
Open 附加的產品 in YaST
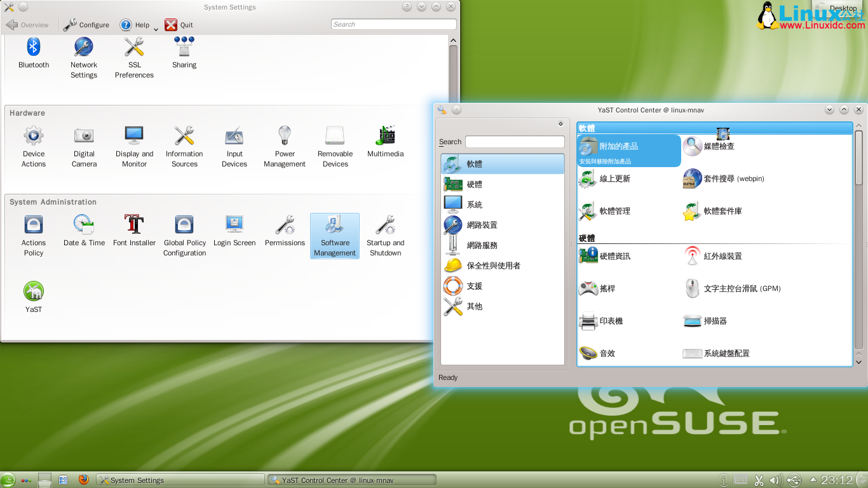629,151
